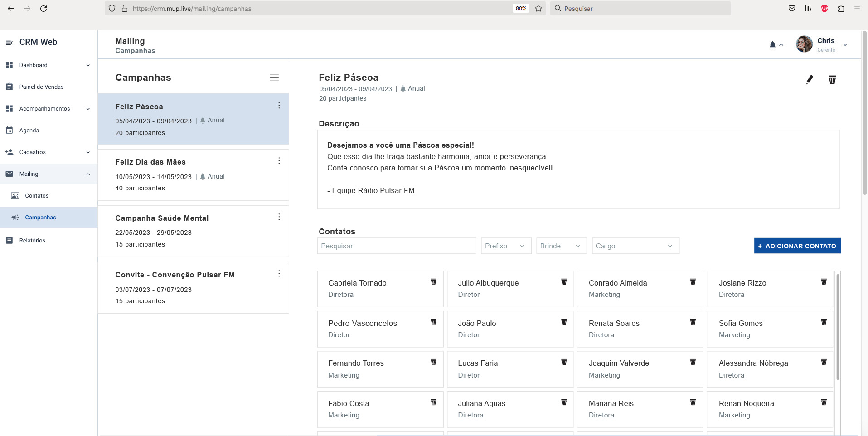868x436 pixels.
Task: Open options for Feliz Dia das Mães card
Action: pyautogui.click(x=279, y=161)
